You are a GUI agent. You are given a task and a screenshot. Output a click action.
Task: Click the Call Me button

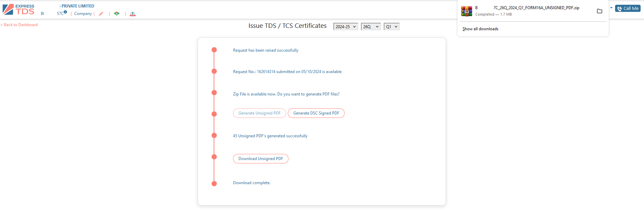click(628, 8)
